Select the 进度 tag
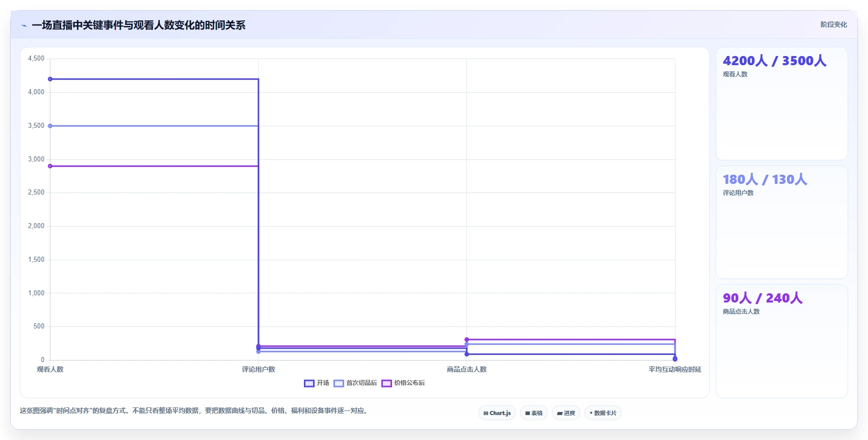The image size is (868, 440). (566, 413)
